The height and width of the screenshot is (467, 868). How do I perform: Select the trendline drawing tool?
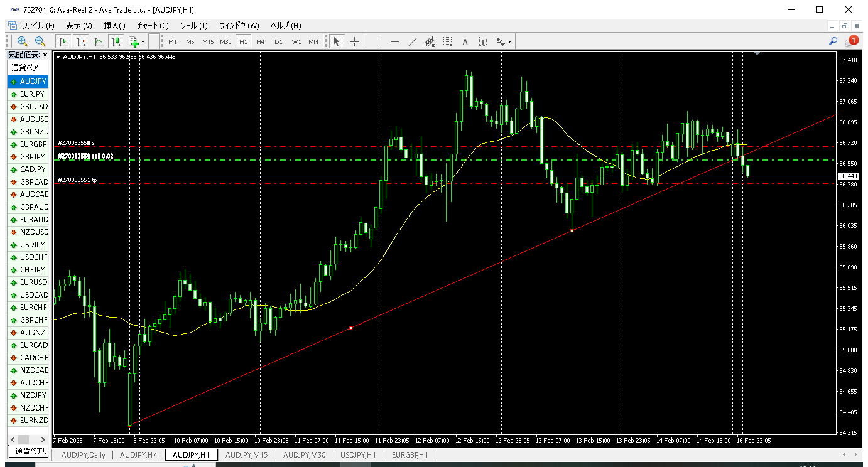[413, 41]
